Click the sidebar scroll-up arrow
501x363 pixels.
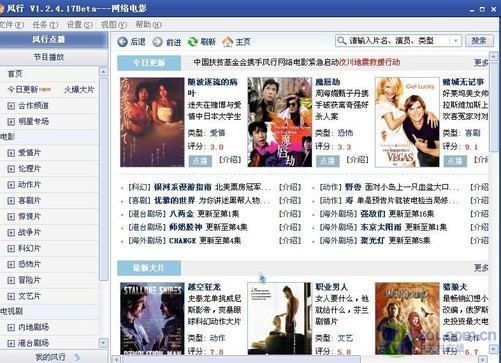point(103,72)
